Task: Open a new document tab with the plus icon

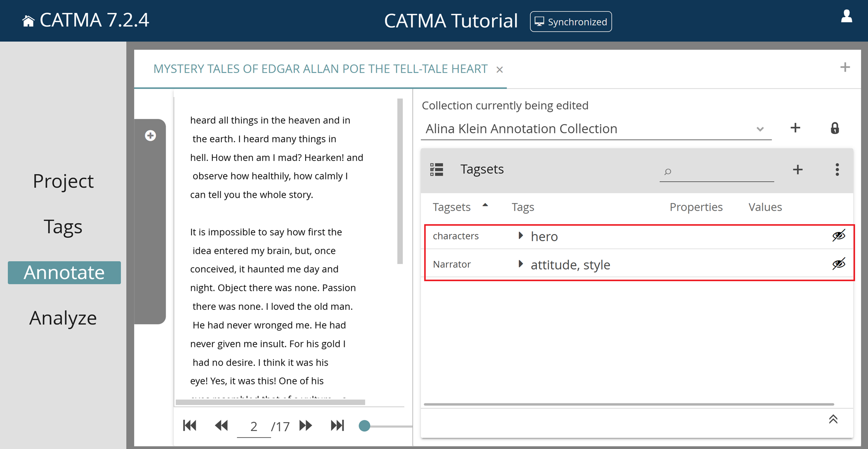Action: point(845,67)
